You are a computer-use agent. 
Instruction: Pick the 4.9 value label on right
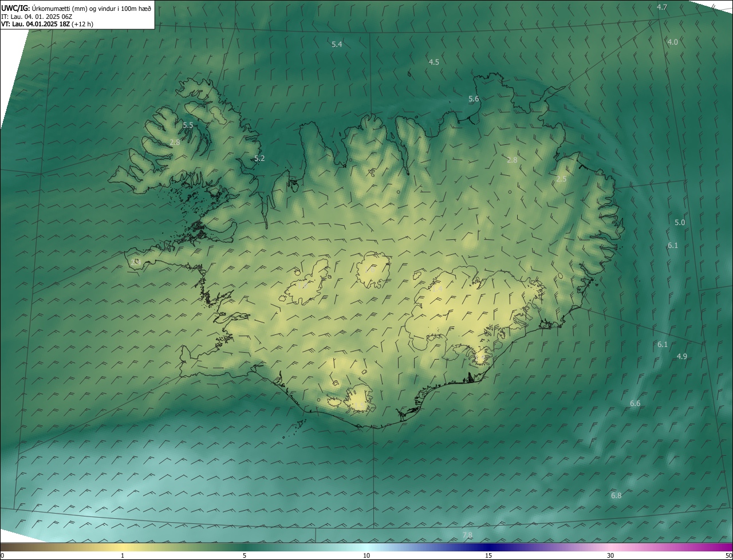click(x=681, y=356)
